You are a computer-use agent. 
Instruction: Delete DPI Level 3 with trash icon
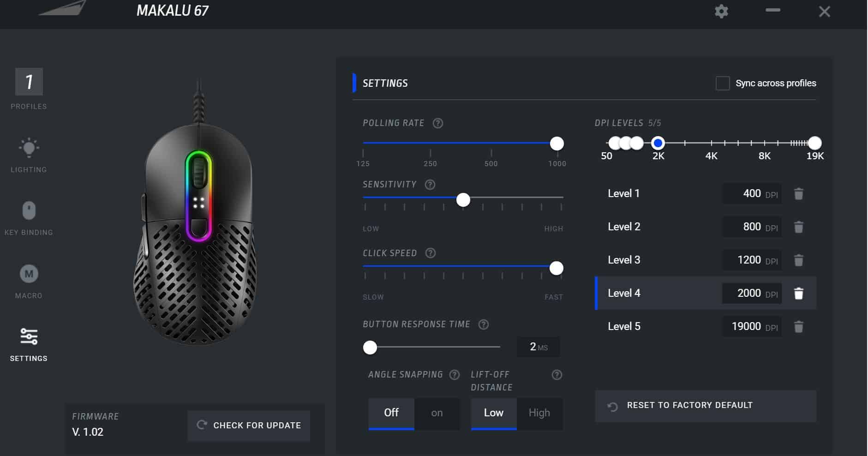coord(799,260)
